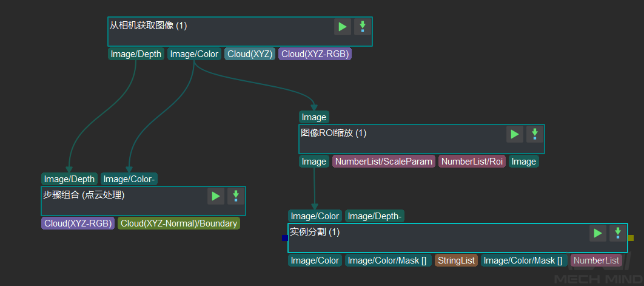Run the 步骤组合 (点云处理) procedure
The height and width of the screenshot is (286, 644).
216,196
